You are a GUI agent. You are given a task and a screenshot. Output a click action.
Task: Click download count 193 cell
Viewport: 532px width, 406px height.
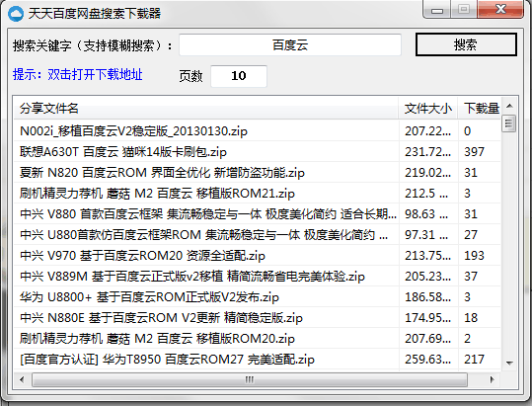474,255
